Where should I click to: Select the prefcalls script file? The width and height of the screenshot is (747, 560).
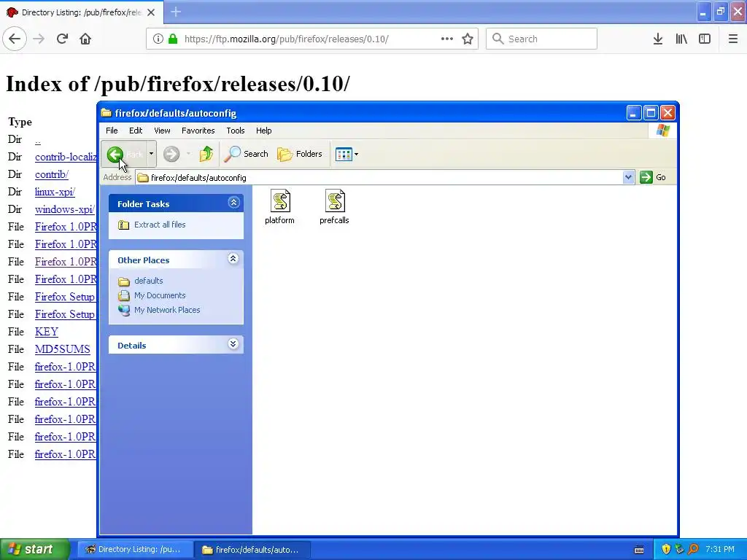334,206
